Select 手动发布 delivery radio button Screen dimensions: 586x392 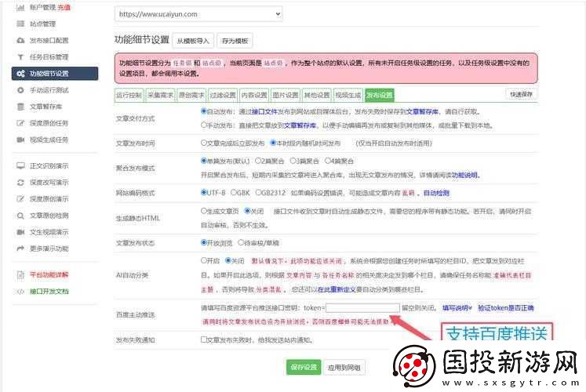tap(204, 125)
